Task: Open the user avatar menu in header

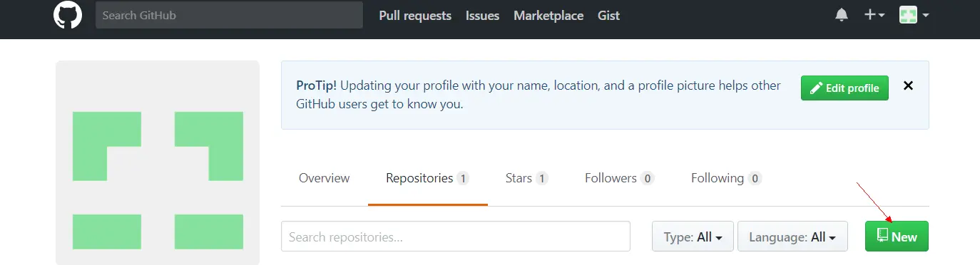Action: pyautogui.click(x=914, y=15)
